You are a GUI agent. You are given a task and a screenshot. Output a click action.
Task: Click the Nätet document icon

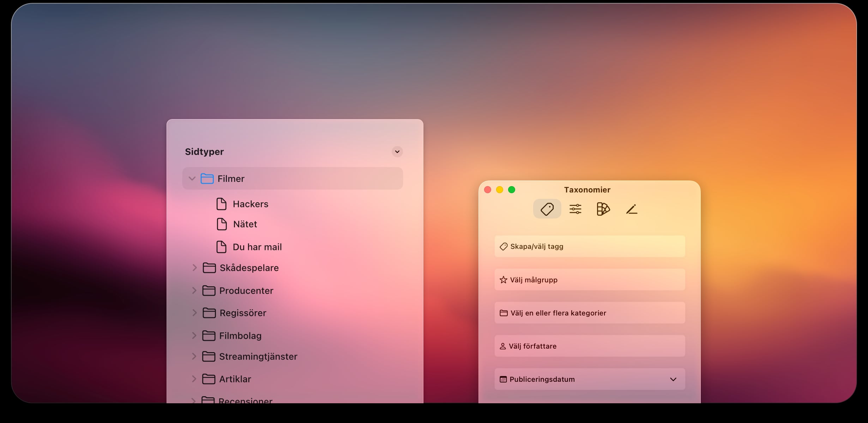[x=222, y=224]
